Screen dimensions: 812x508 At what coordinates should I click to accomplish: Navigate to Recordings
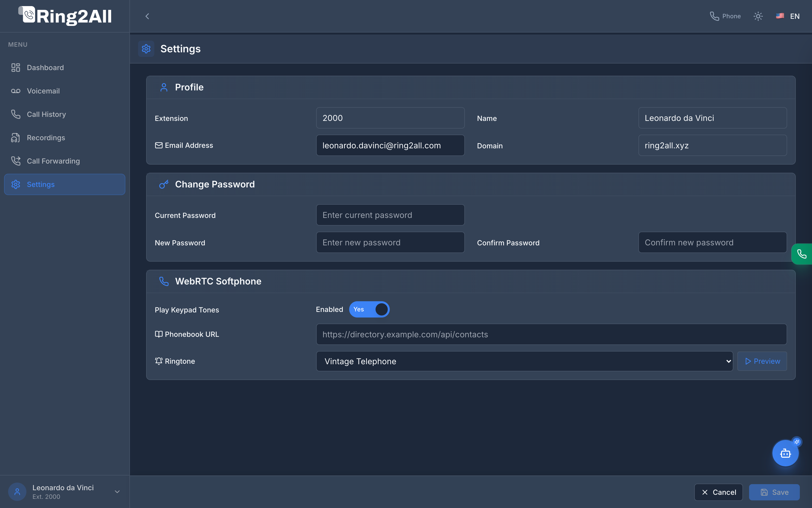(64, 138)
